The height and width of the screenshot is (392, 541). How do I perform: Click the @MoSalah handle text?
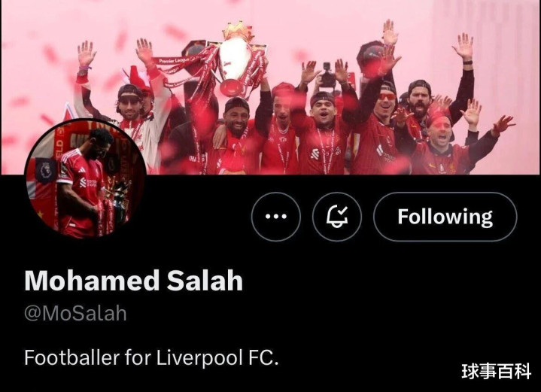[x=75, y=313]
